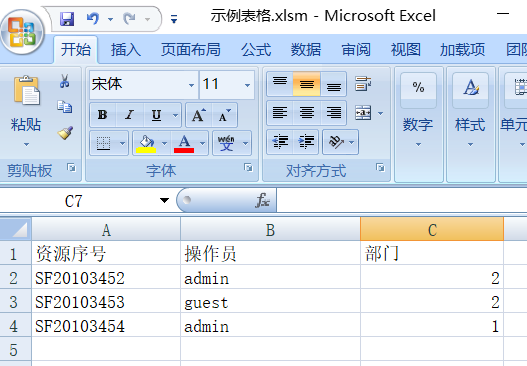The image size is (527, 366).
Task: Toggle Middle Align vertical alignment
Action: [x=306, y=84]
